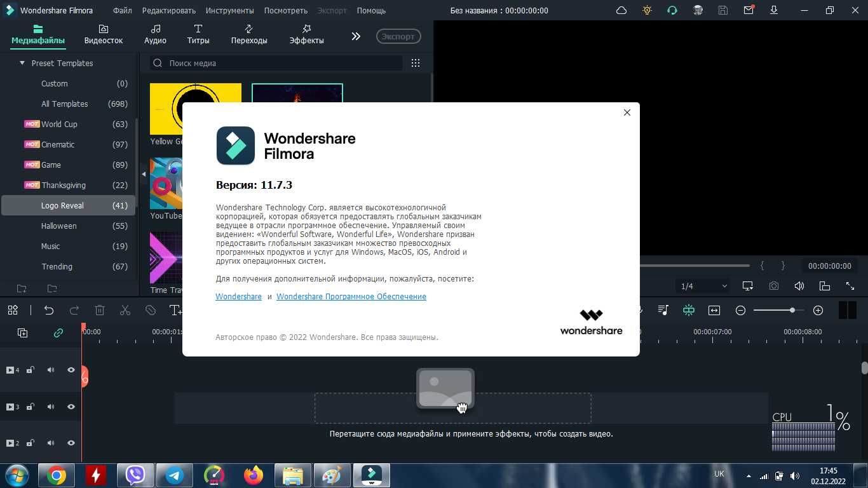Open the Редактировать menu
Image resolution: width=868 pixels, height=488 pixels.
[x=169, y=10]
